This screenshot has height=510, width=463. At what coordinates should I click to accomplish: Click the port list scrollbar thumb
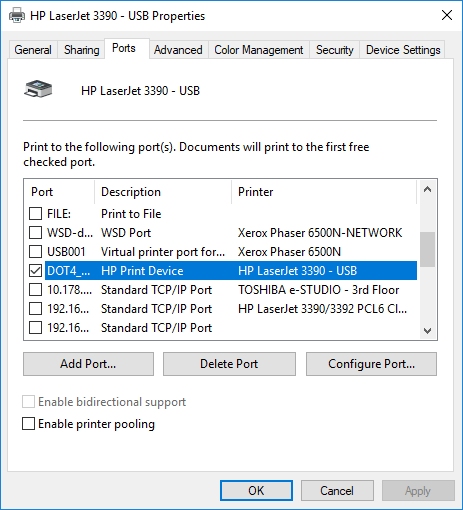click(x=427, y=249)
